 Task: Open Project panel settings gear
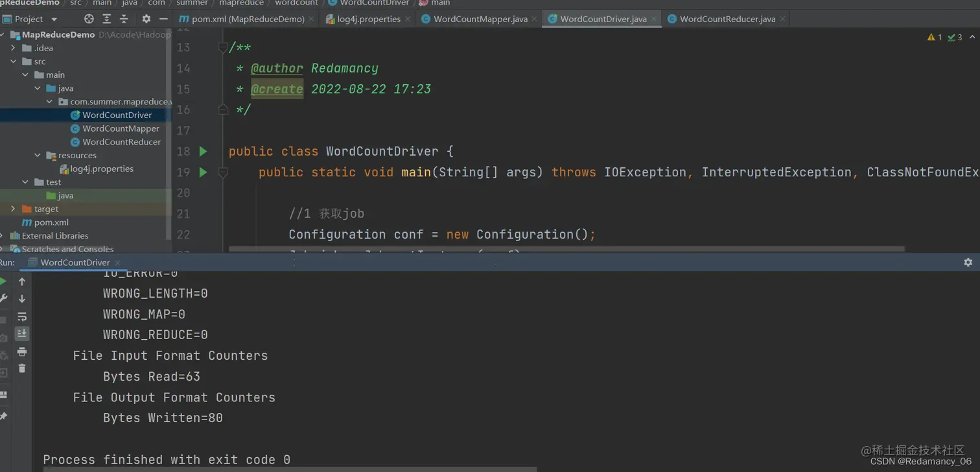click(146, 19)
